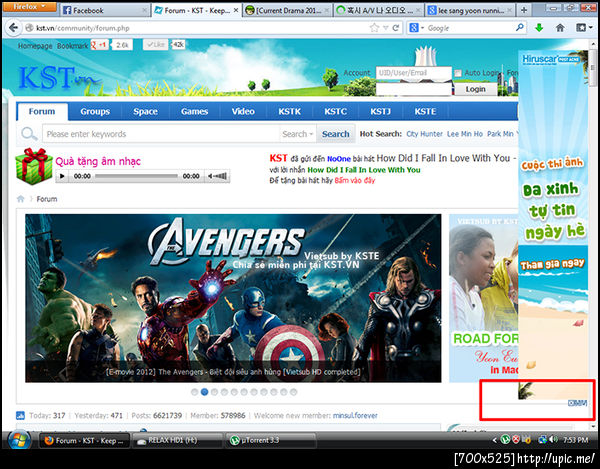Mute the audio player speaker icon
The image size is (600, 469).
point(210,176)
